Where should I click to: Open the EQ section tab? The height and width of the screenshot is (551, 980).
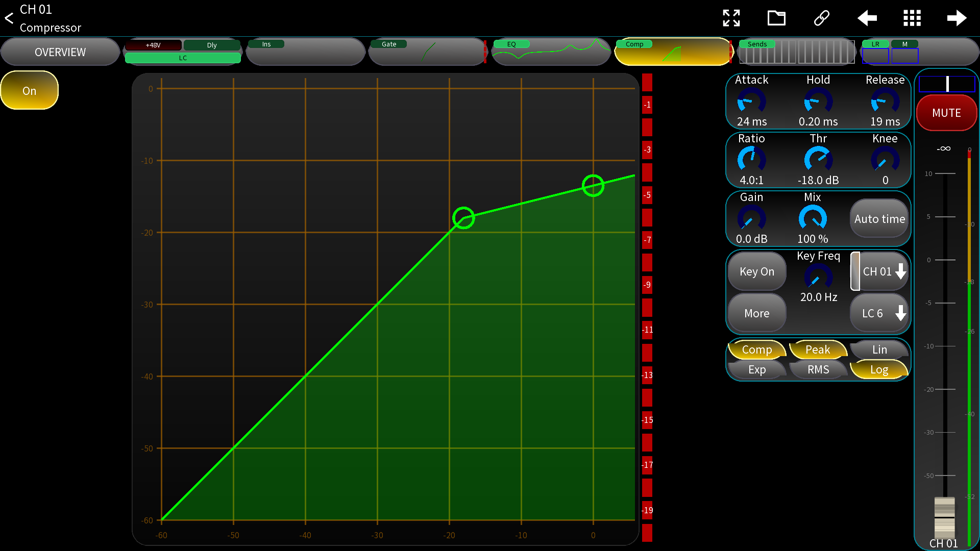[551, 52]
